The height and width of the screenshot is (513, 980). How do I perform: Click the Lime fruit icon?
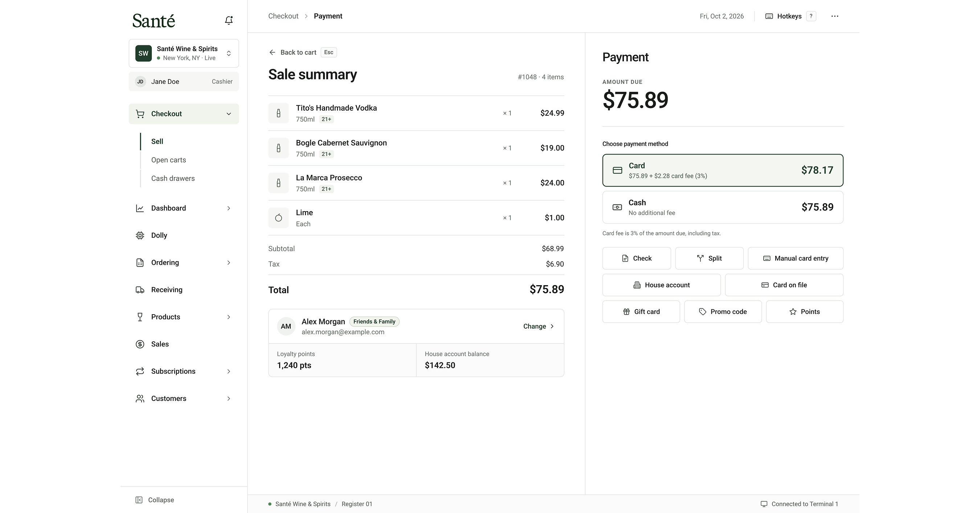[278, 218]
